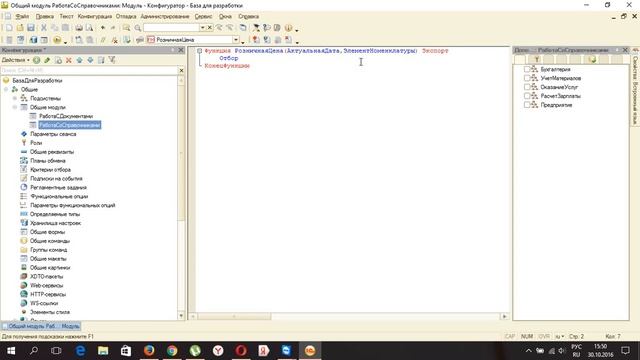Close the Конфигурация panel
The width and height of the screenshot is (640, 360).
click(x=181, y=50)
